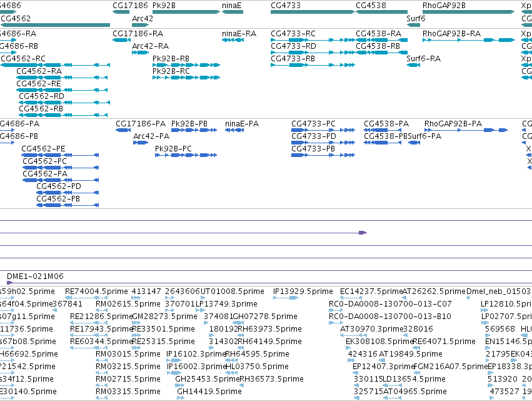Click EST LP13749.3prime
Image resolution: width=532 pixels, height=401 pixels.
(227, 304)
